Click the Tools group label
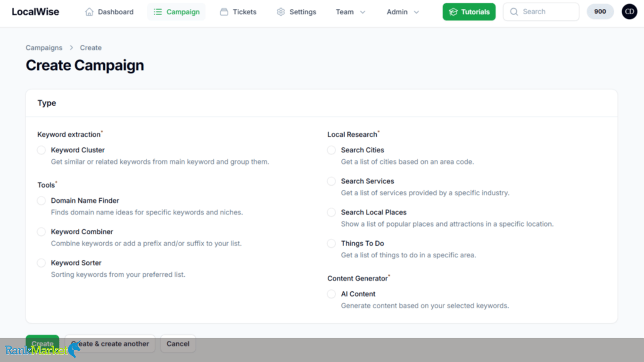 tap(46, 185)
